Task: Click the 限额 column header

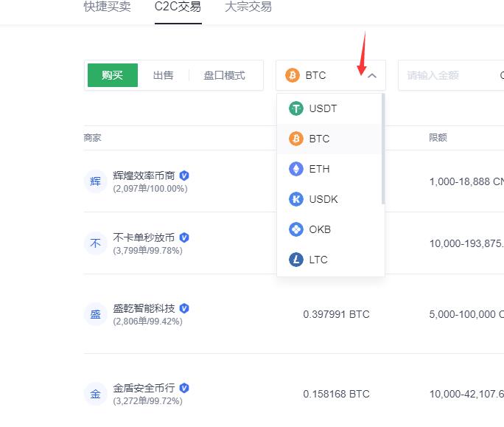Action: coord(438,138)
